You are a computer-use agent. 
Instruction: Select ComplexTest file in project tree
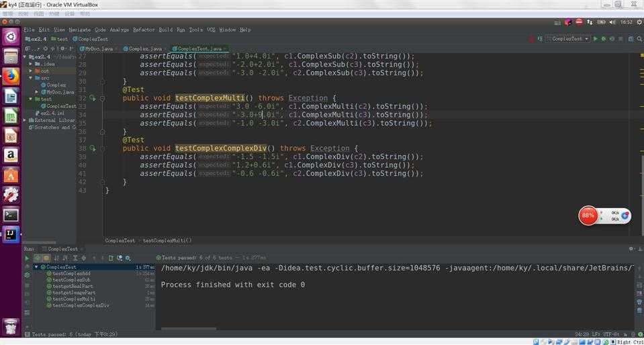[x=58, y=106]
